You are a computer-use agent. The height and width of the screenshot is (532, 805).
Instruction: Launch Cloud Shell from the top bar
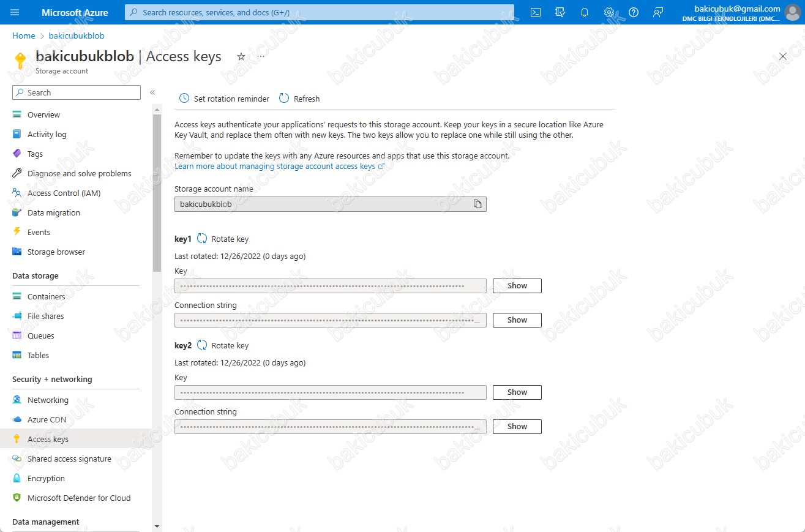pyautogui.click(x=536, y=12)
